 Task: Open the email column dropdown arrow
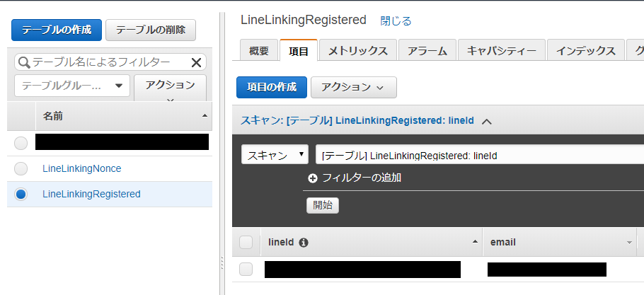click(629, 243)
